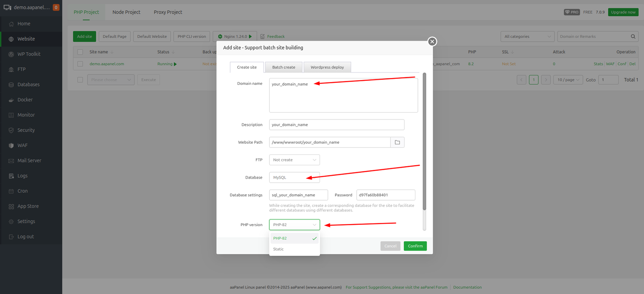
Task: Click the Upgrade now button
Action: coord(623,12)
